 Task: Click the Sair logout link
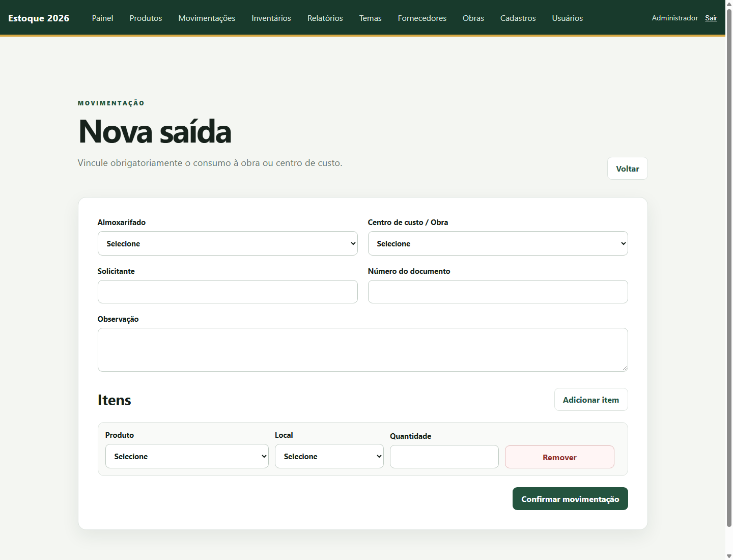[x=711, y=18]
